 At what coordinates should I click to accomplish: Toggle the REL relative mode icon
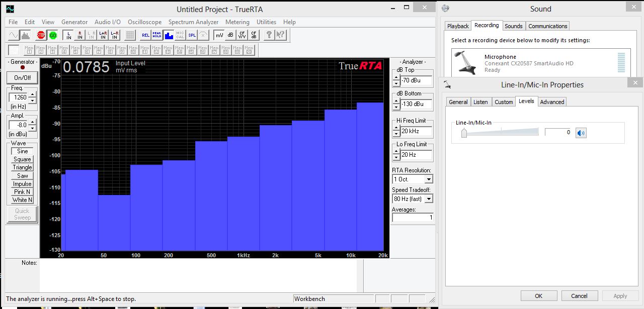click(145, 35)
